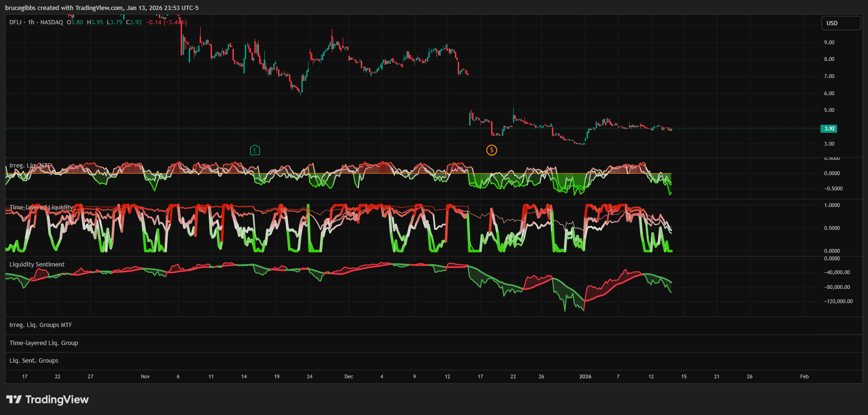Click the earnings 'E' marker icon
The height and width of the screenshot is (415, 868).
(255, 150)
